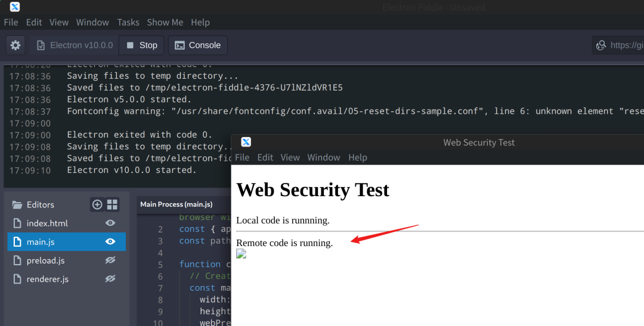Show the renderer.js editor

[110, 279]
